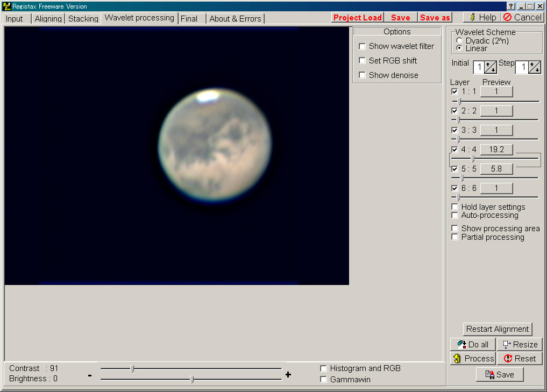
Task: Toggle the Histogram and RGB checkbox
Action: click(323, 368)
